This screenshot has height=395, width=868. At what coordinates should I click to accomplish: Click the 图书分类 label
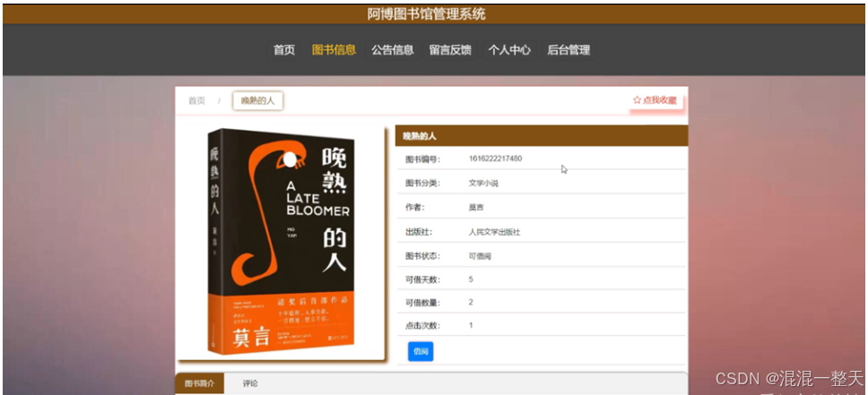(x=422, y=183)
